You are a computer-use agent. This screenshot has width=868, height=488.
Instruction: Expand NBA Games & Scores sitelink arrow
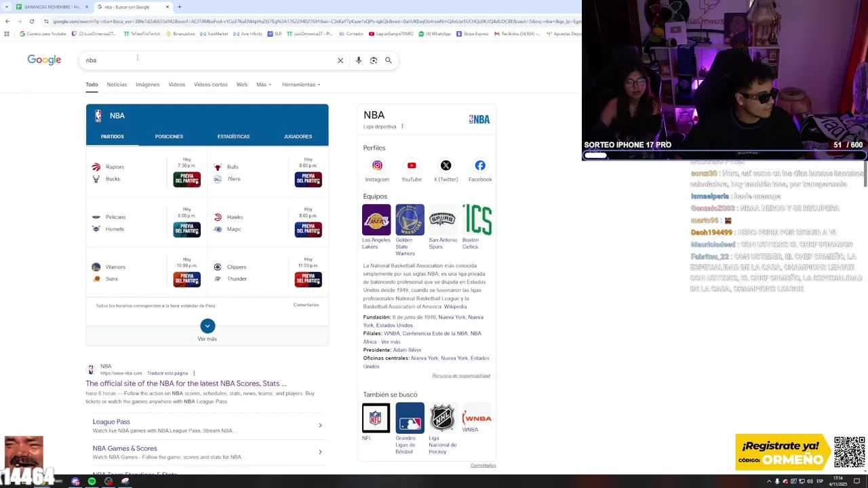(320, 452)
